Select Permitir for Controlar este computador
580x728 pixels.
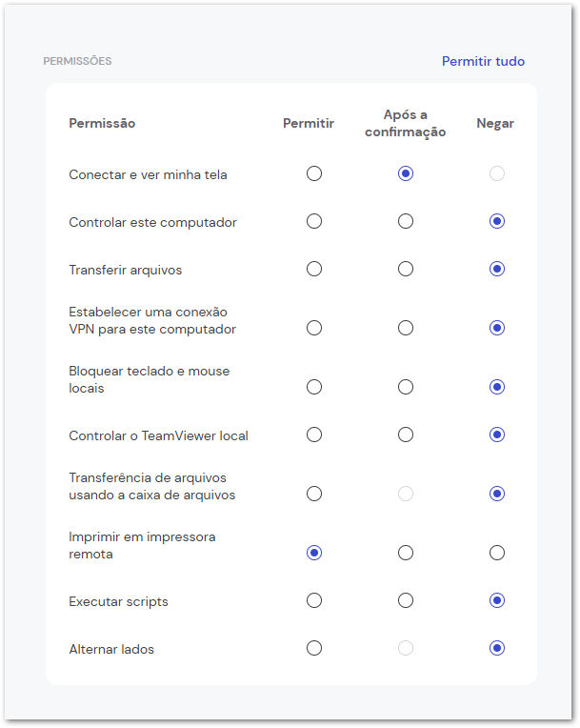point(314,221)
